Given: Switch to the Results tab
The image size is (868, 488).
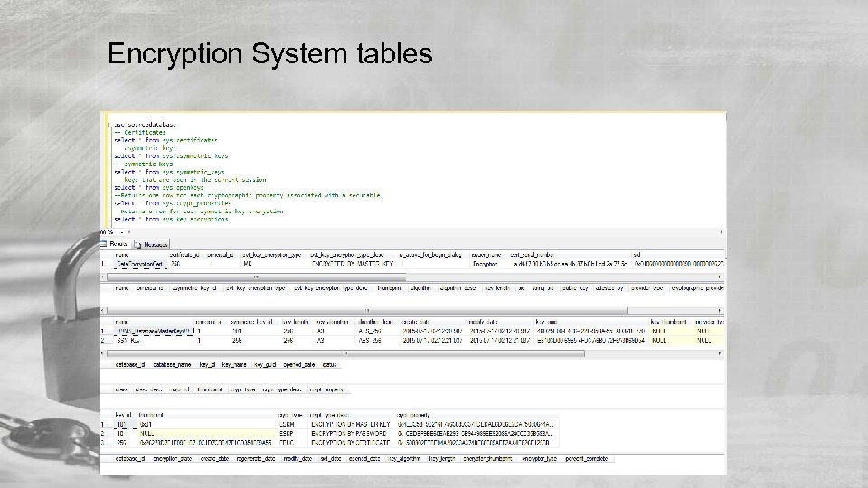Looking at the screenshot, I should pyautogui.click(x=115, y=244).
